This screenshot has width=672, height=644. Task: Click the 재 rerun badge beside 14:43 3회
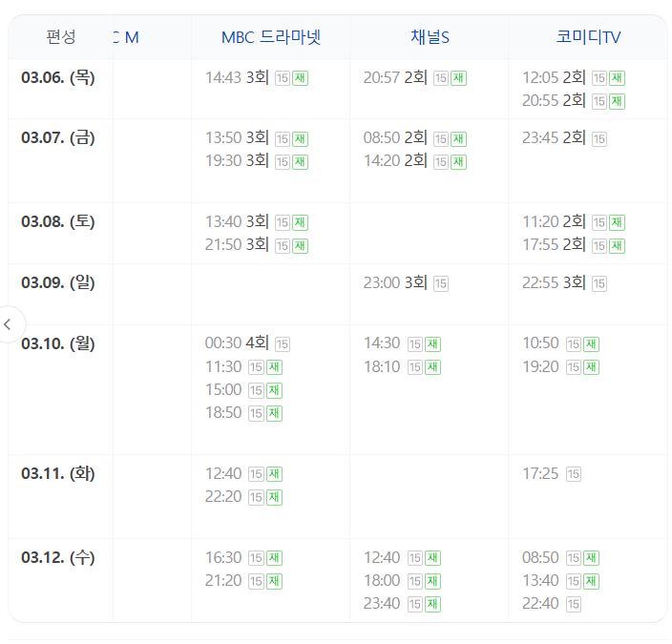[x=300, y=78]
